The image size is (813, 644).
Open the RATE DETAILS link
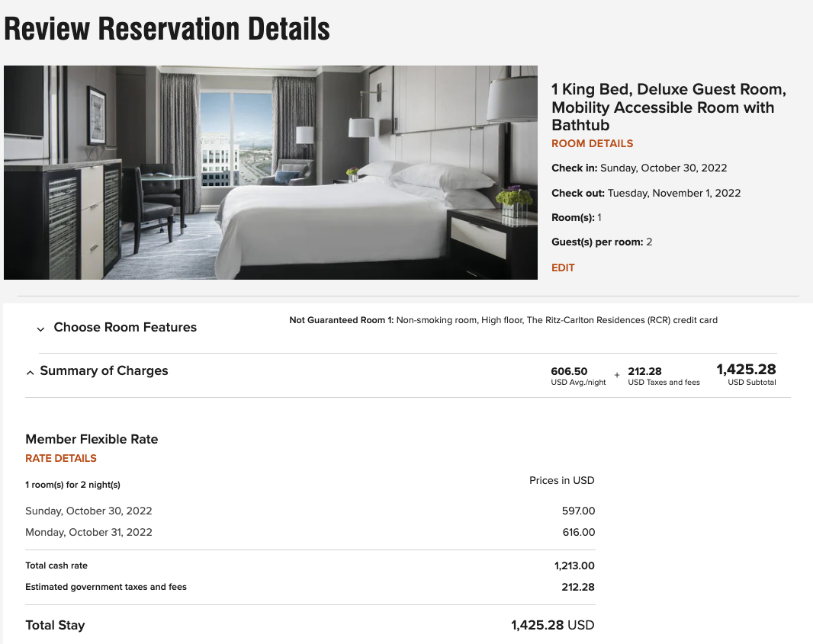(x=61, y=458)
